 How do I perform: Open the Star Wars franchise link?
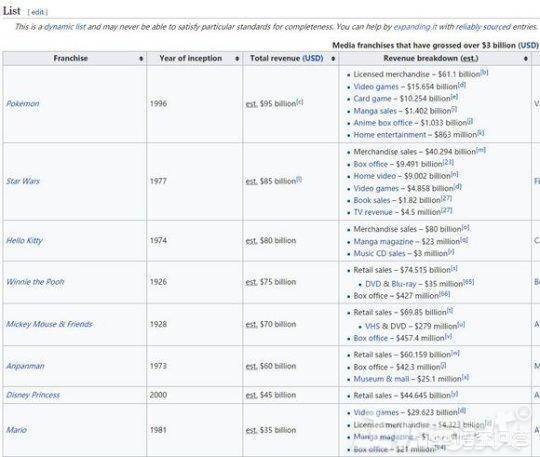pyautogui.click(x=23, y=181)
